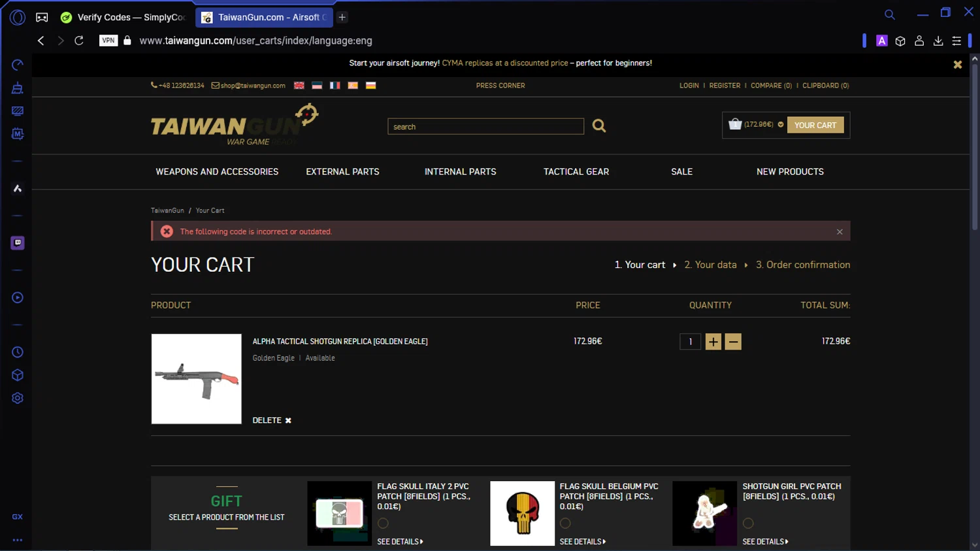Select the TaiwanGun.com tab
The height and width of the screenshot is (551, 980).
(264, 18)
